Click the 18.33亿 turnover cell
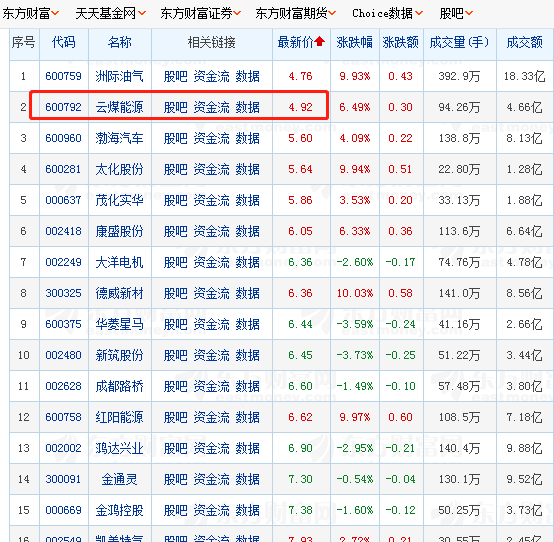This screenshot has height=542, width=554. click(x=524, y=76)
